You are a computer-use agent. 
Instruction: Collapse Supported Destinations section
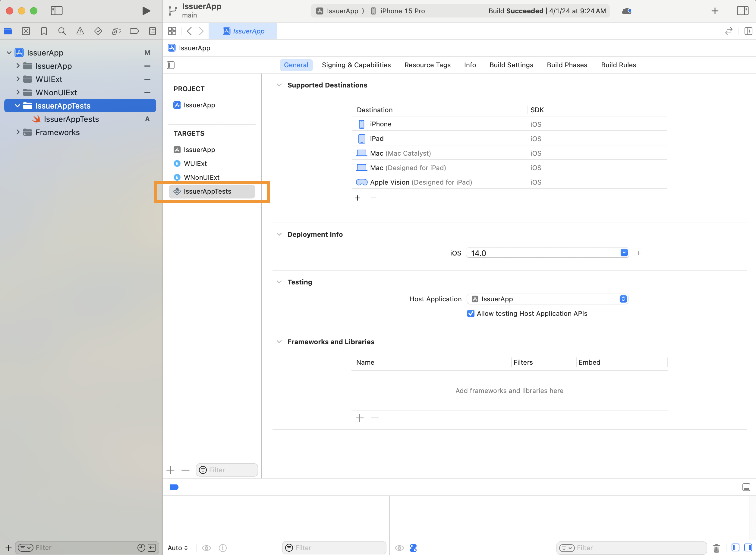[279, 85]
